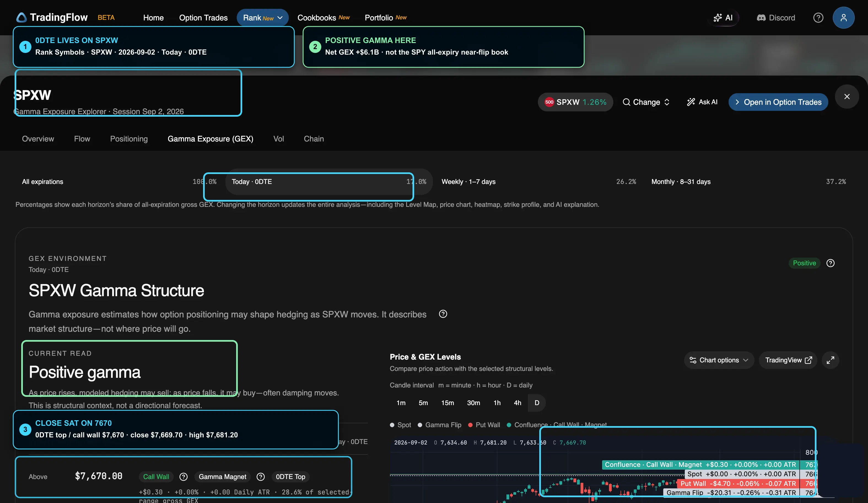Switch to the Vol tab

279,139
